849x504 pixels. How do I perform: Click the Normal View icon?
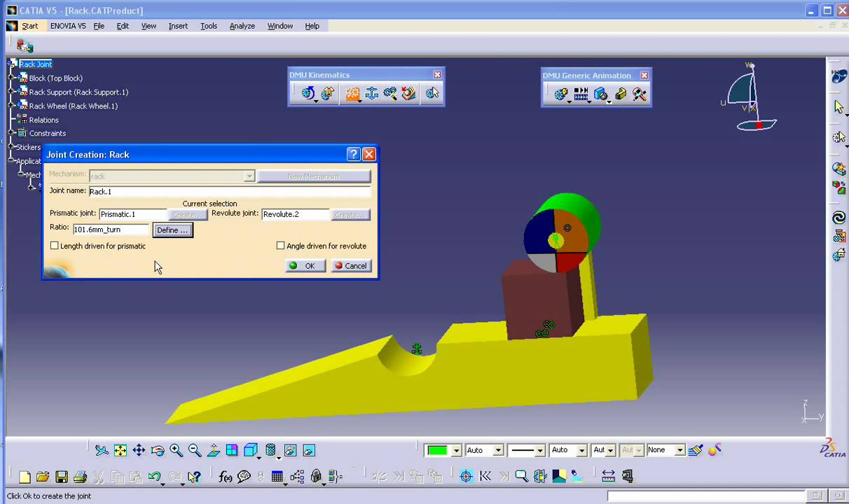213,450
